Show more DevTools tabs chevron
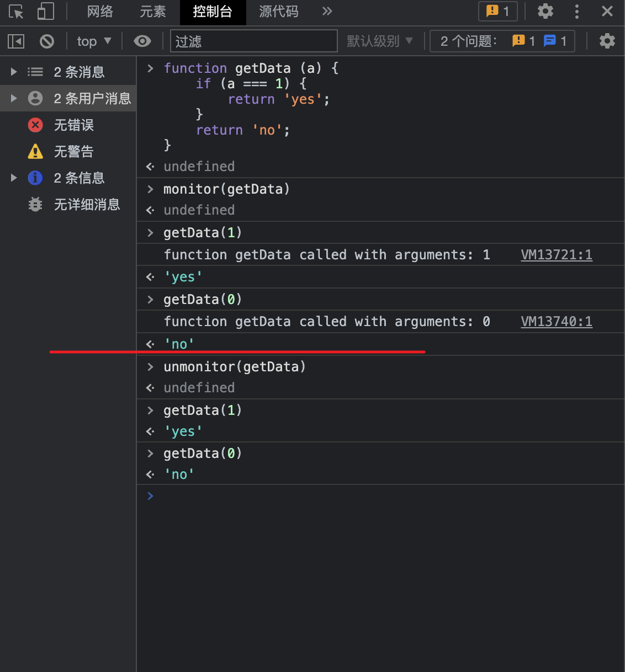The height and width of the screenshot is (672, 625). click(327, 11)
